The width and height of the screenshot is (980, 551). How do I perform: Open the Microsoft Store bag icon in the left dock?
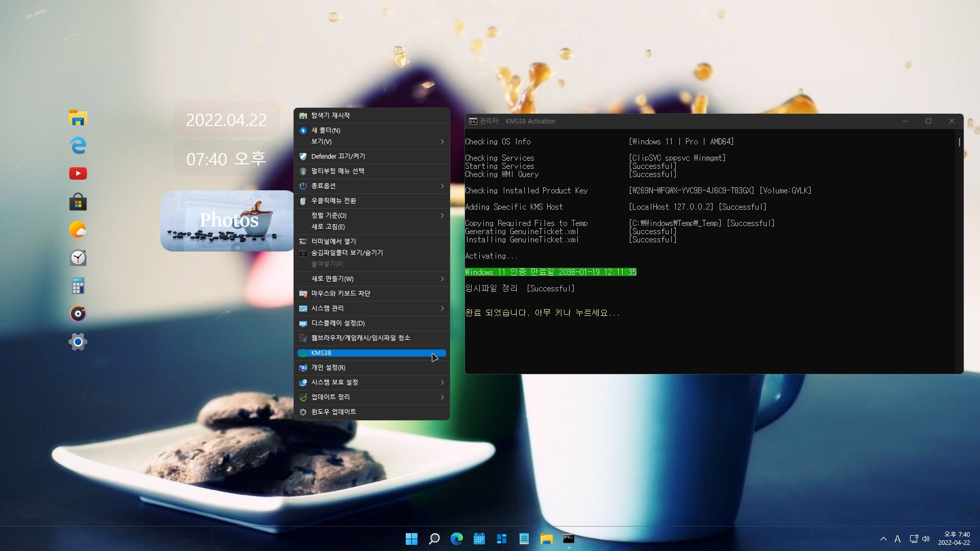point(78,202)
